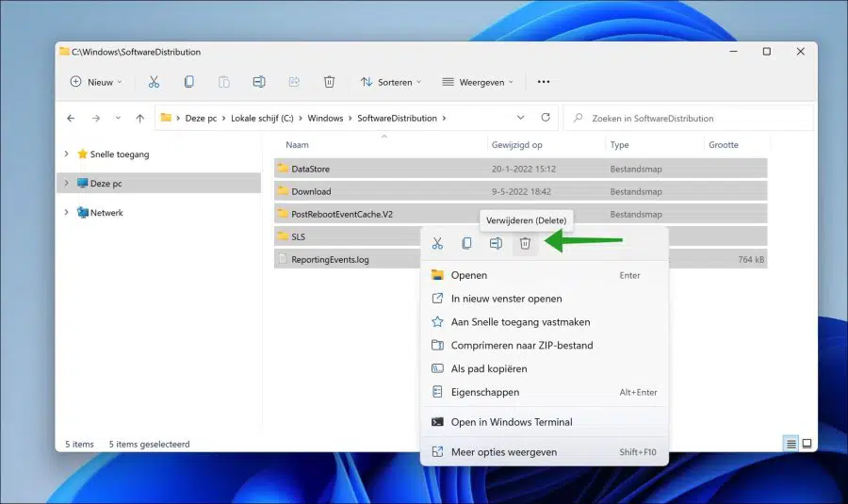Select Snelle toegang in the navigation pane

[x=120, y=154]
